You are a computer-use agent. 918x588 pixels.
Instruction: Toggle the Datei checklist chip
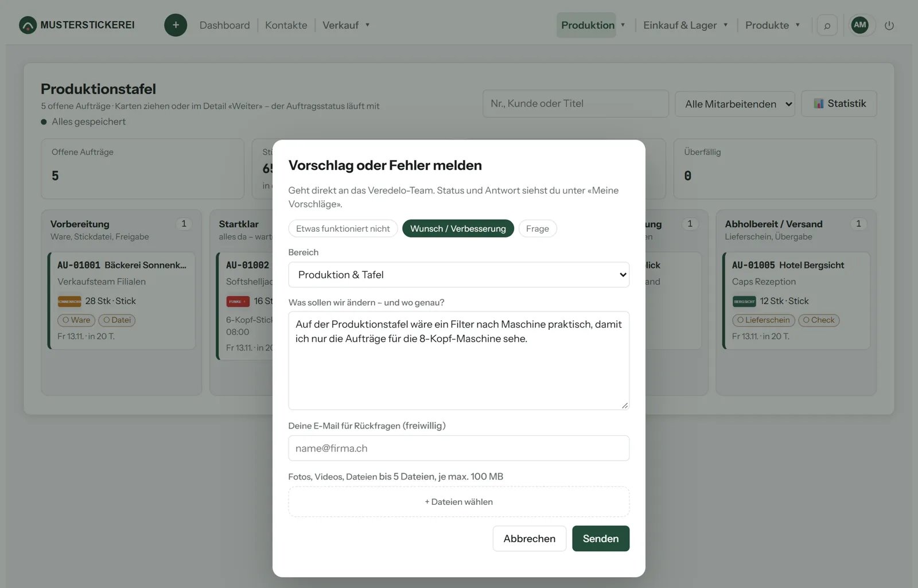pos(117,320)
